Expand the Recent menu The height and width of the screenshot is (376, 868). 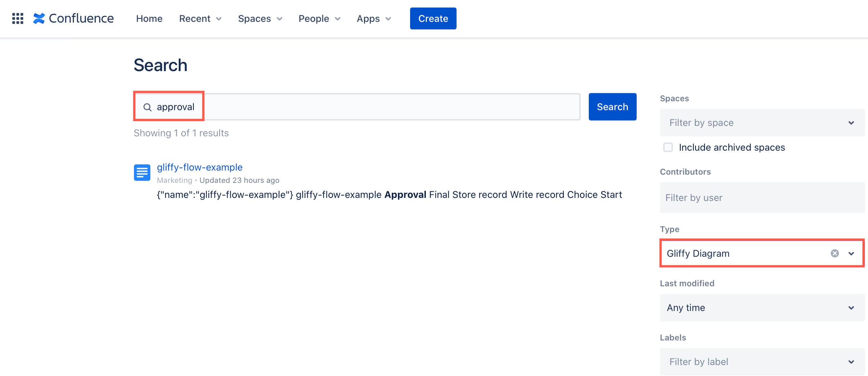pyautogui.click(x=200, y=18)
